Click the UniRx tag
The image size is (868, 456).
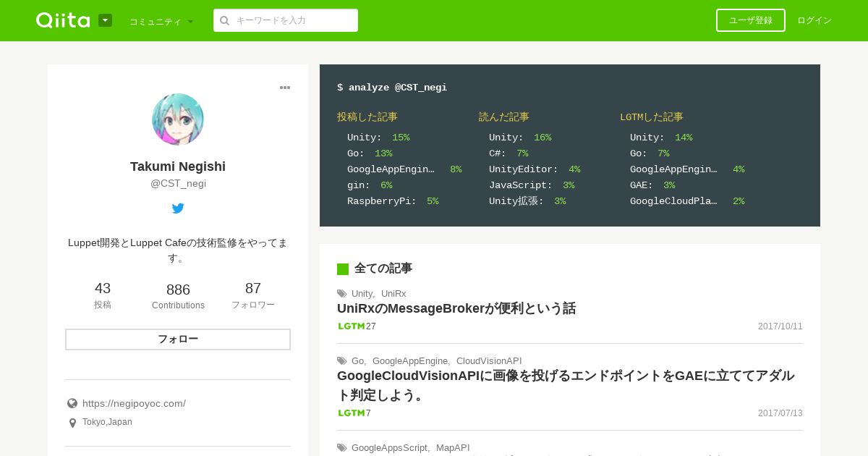click(393, 293)
